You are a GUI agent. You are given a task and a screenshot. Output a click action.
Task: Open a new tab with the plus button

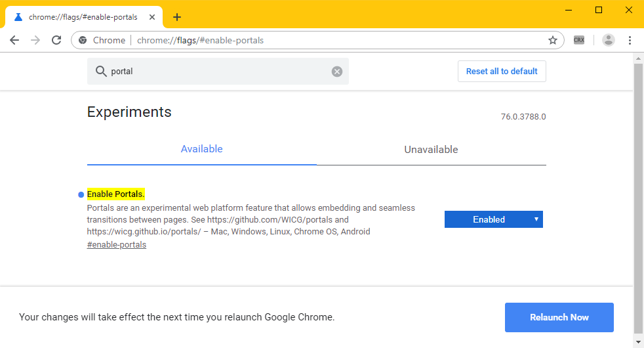pos(177,17)
